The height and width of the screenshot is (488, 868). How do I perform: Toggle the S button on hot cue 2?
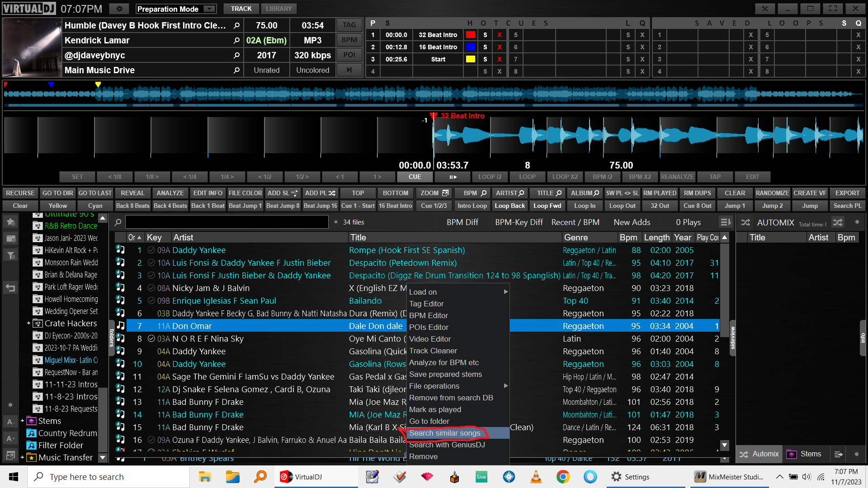point(485,47)
